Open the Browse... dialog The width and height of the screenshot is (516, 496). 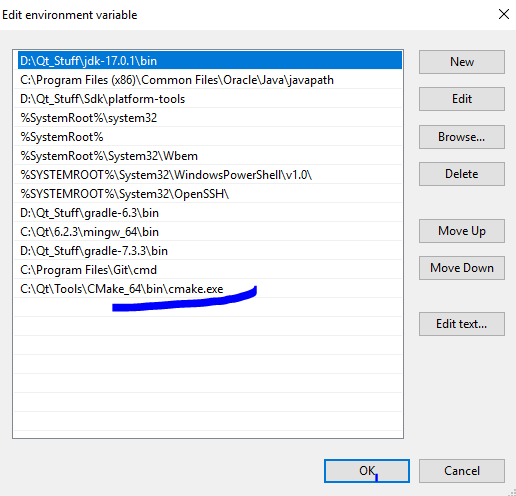click(462, 137)
